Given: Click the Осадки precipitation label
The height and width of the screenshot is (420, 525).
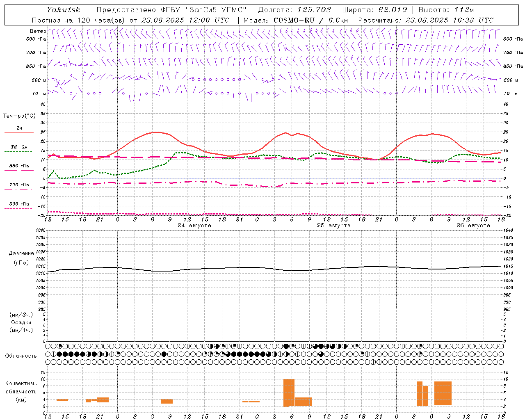Looking at the screenshot, I should 21,323.
